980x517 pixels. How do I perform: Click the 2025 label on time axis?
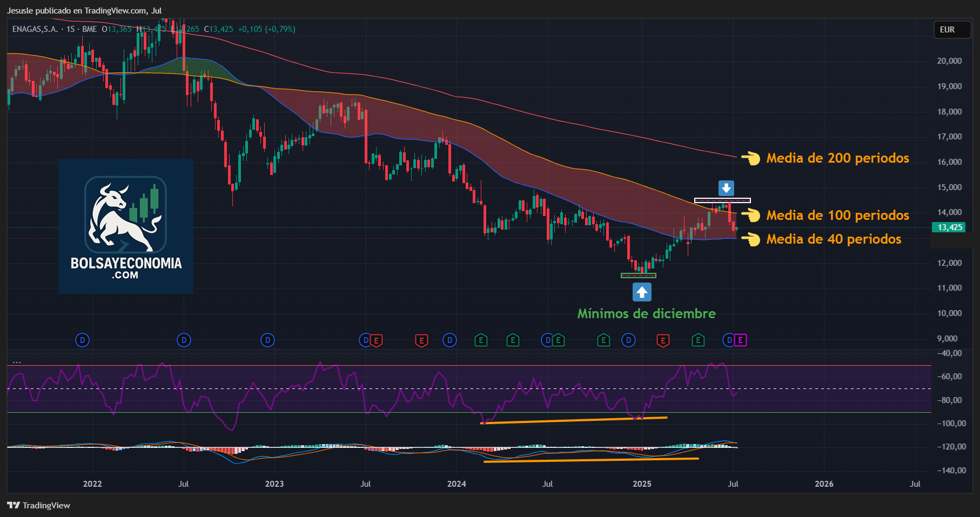click(x=642, y=484)
